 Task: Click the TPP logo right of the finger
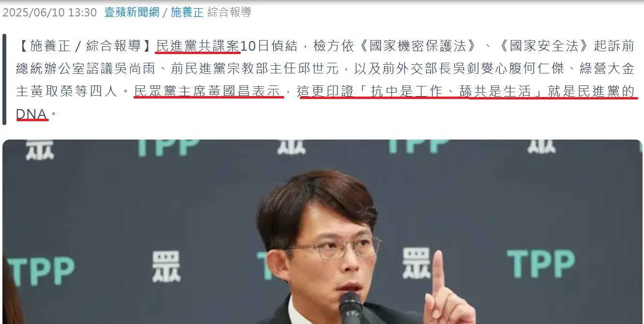(x=541, y=265)
